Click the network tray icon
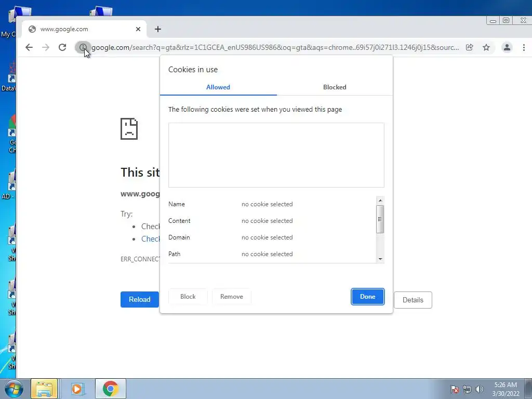Viewport: 532px width, 399px height. coord(467,389)
